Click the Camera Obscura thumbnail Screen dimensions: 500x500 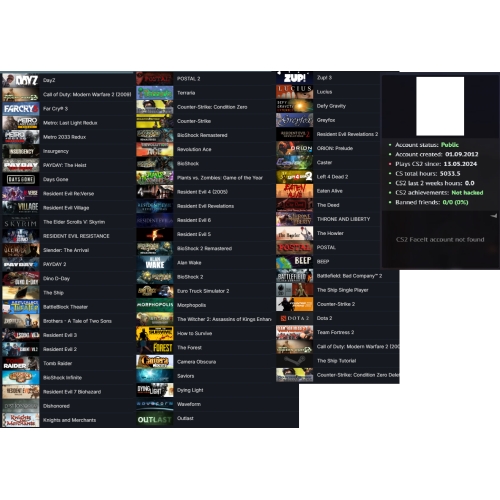click(155, 362)
